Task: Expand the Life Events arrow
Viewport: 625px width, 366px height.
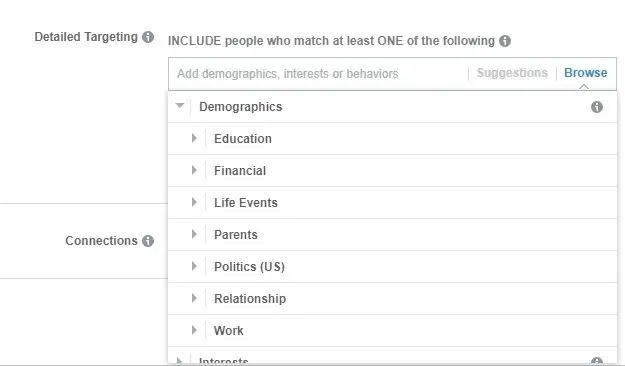Action: click(194, 202)
